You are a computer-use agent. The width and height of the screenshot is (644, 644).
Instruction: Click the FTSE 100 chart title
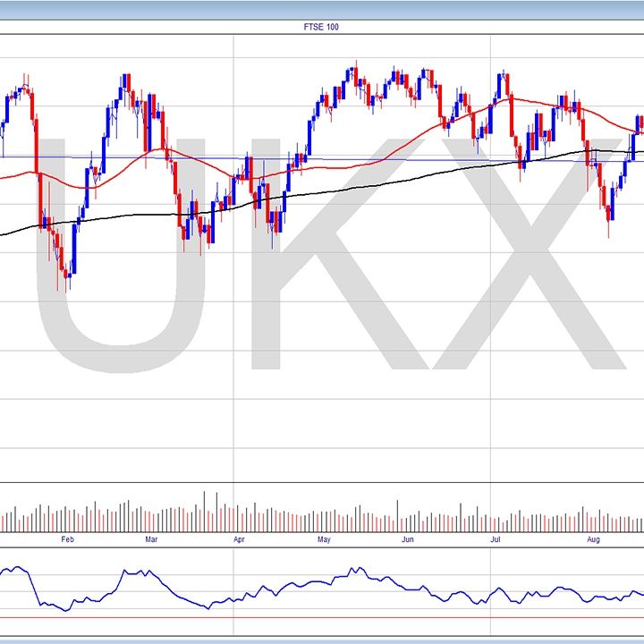[322, 27]
